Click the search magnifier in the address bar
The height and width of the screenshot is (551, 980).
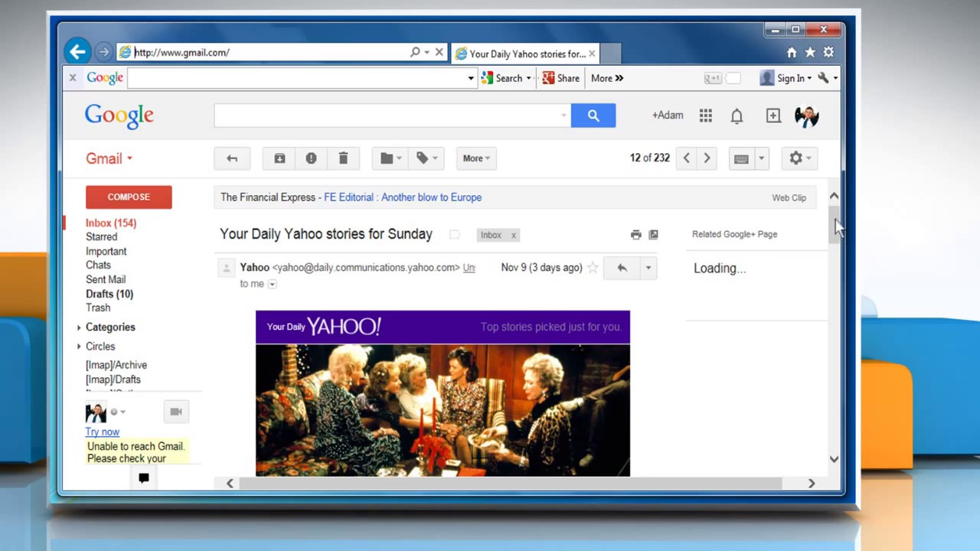point(415,52)
